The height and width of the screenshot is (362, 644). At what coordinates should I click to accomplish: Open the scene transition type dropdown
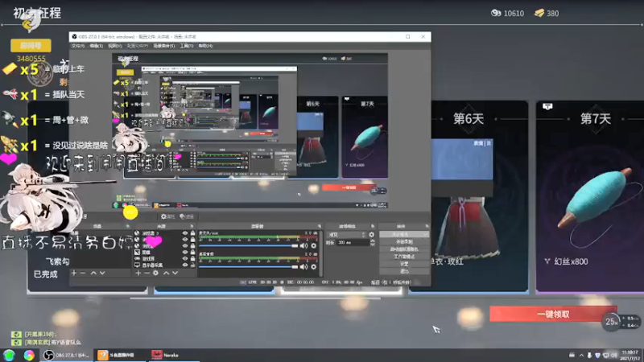tap(345, 235)
